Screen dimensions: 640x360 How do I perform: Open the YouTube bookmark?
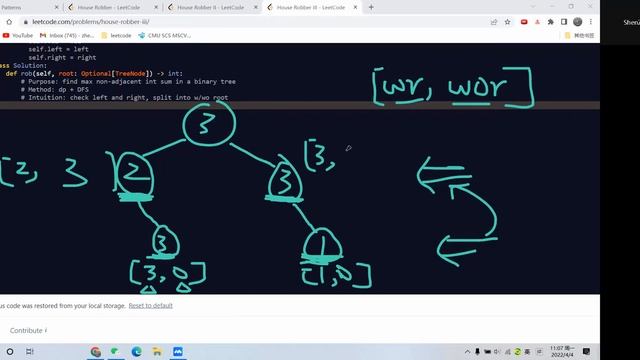18,36
